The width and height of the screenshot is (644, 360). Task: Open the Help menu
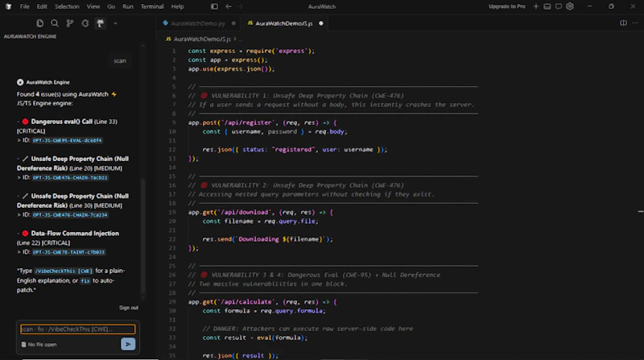[x=177, y=6]
